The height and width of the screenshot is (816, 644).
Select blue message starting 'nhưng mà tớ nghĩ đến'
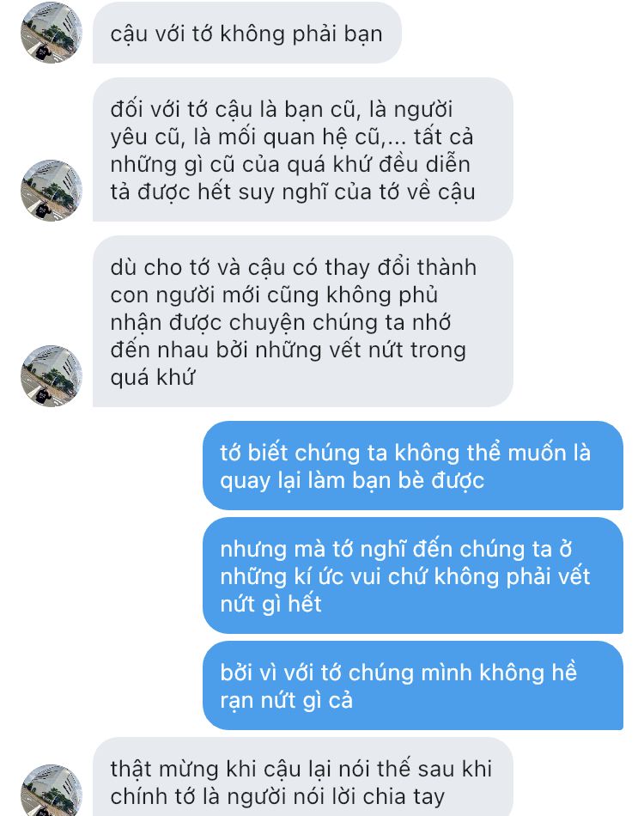click(413, 575)
